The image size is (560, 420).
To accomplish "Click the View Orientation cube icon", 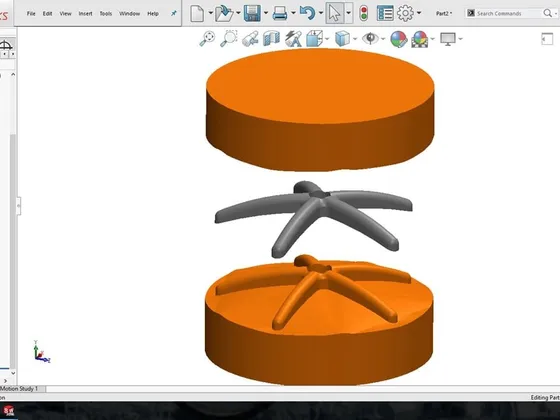I will 314,39.
